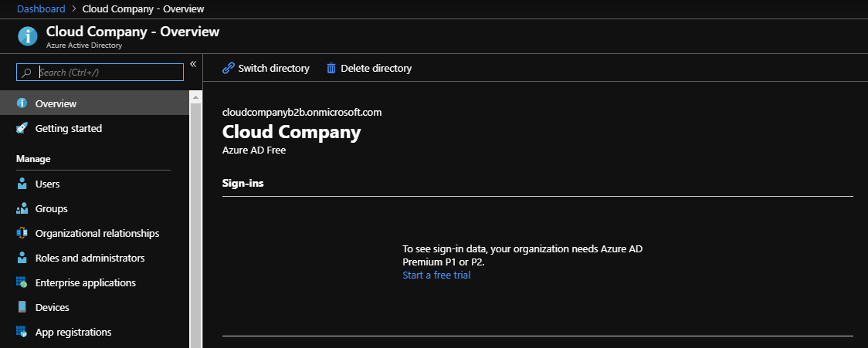Click the Users person icon

coord(22,184)
